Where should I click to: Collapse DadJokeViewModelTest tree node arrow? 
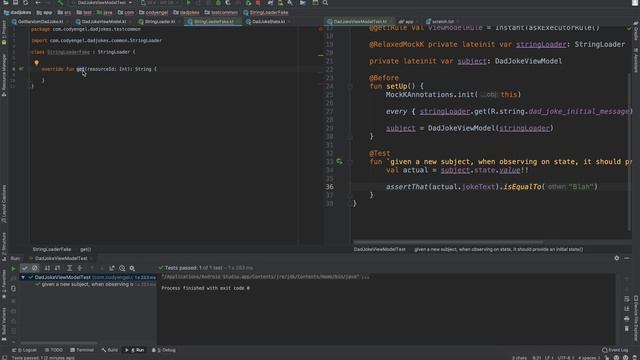click(23, 277)
